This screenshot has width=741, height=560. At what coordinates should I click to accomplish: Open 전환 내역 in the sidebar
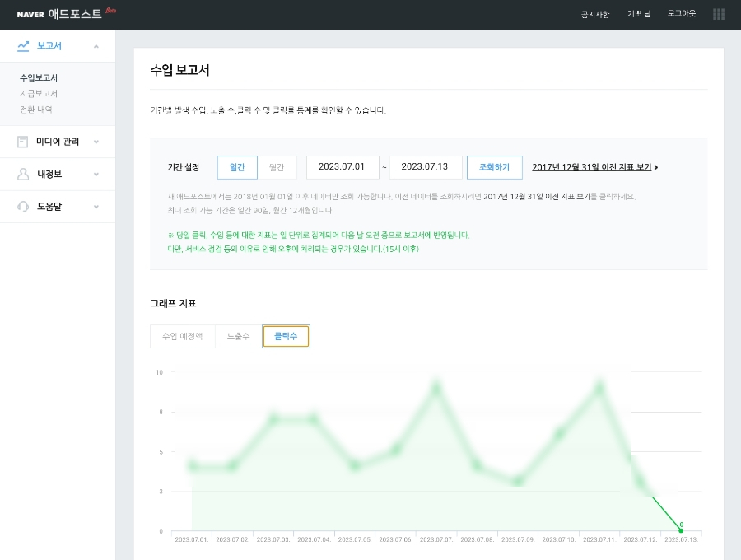click(36, 110)
